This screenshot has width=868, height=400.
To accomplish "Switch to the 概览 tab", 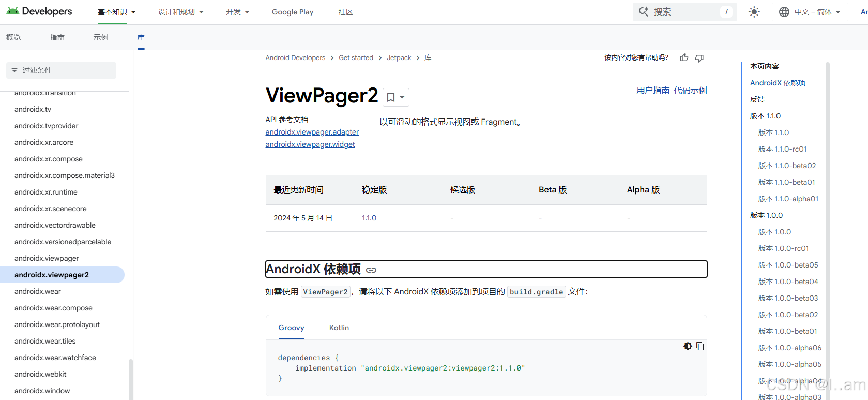I will click(x=13, y=37).
